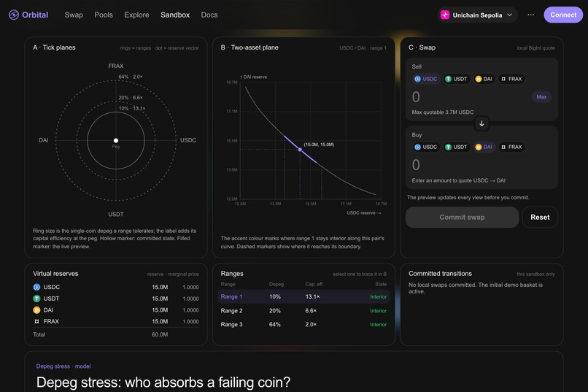Viewport: 588px width, 392px height.
Task: Click the '20% · 6.6×' ring label
Action: (131, 98)
